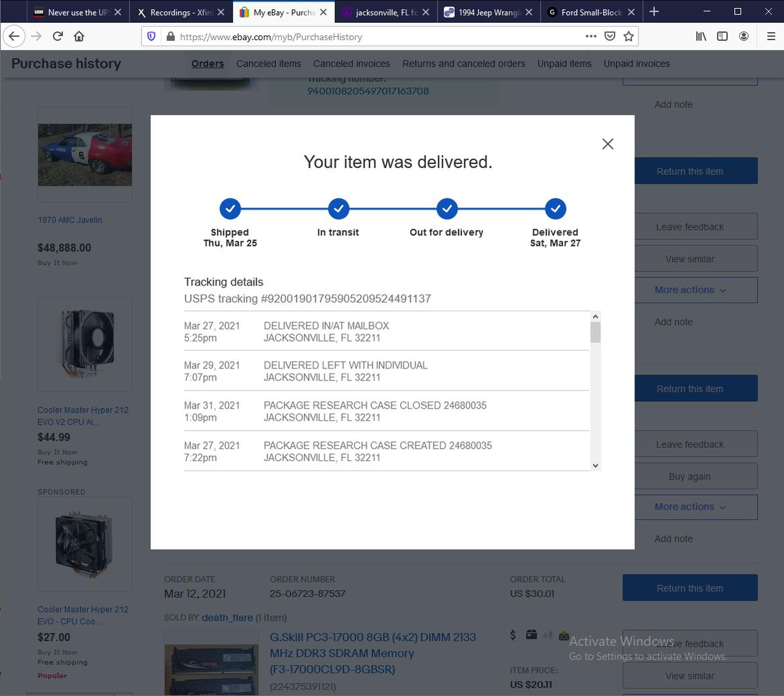Open Unpaid invoices section
Viewport: 784px width, 696px height.
(x=637, y=64)
